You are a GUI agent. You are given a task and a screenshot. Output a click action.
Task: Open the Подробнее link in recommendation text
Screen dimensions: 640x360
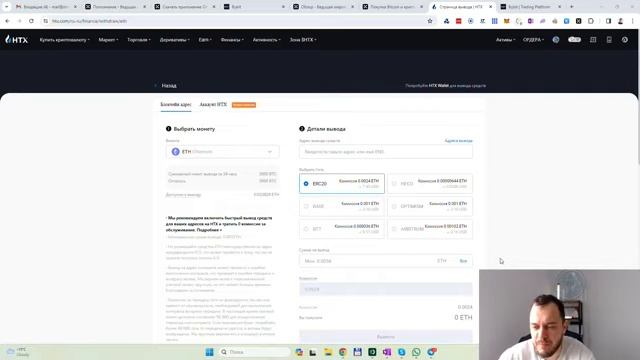pos(210,230)
